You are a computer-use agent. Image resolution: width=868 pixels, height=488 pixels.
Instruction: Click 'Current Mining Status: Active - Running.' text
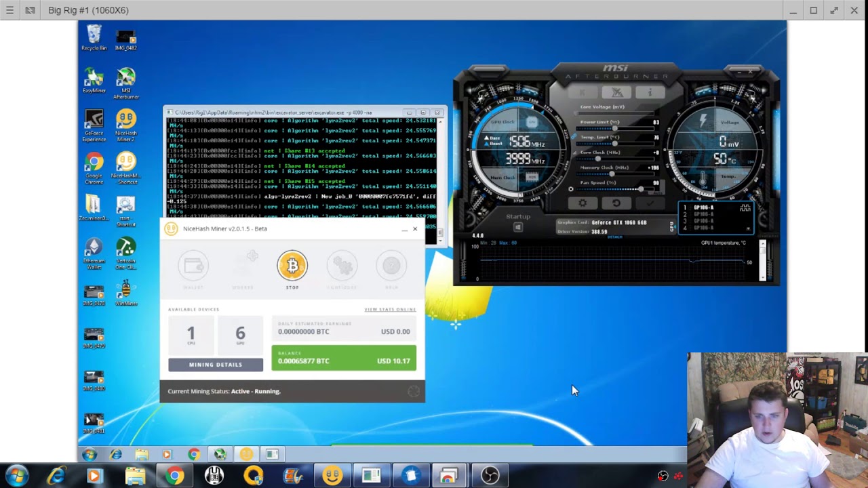click(x=224, y=391)
